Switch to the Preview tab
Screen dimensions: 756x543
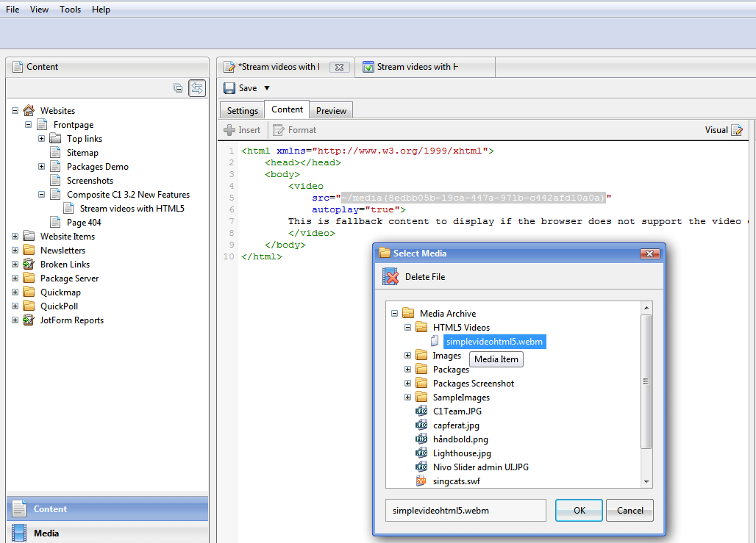pos(330,109)
